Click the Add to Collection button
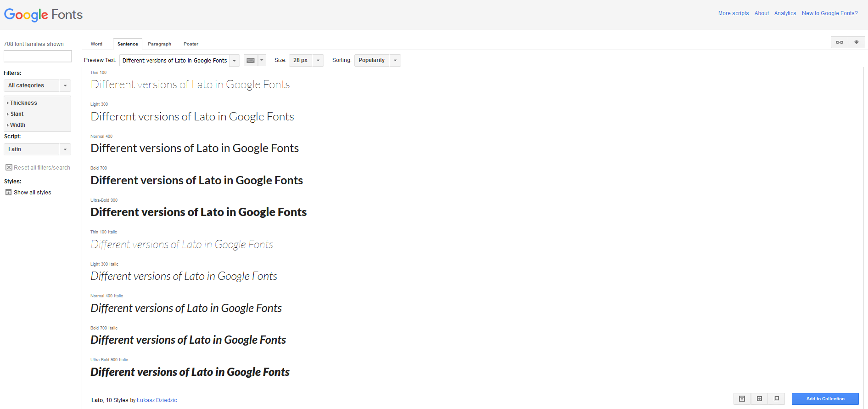The image size is (868, 409). pyautogui.click(x=825, y=399)
